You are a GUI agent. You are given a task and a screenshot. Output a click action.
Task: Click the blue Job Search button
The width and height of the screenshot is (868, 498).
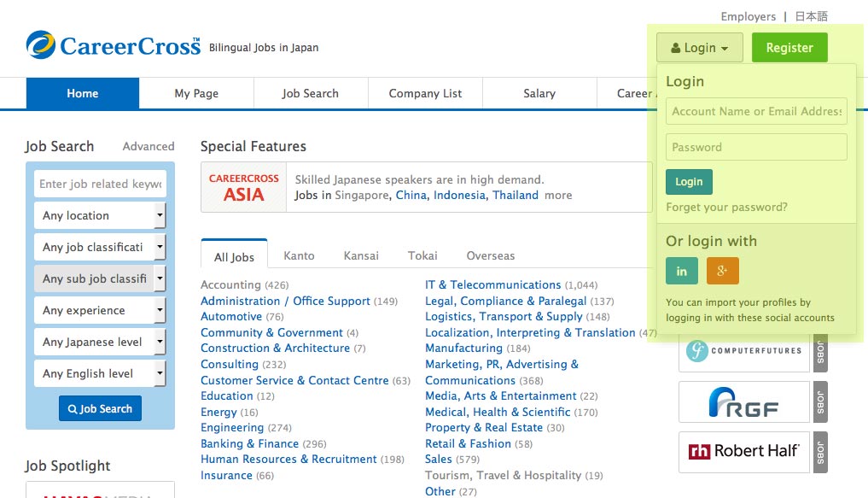pos(100,409)
